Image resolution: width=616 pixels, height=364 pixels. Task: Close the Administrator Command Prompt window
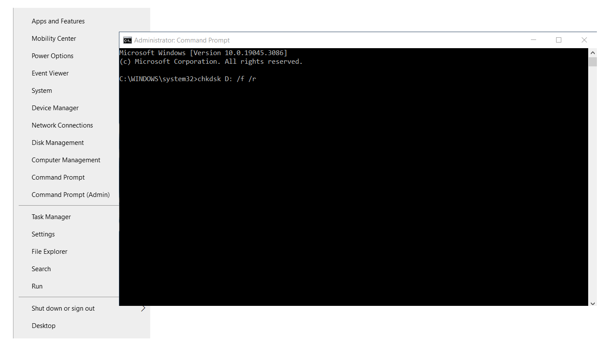[x=584, y=40]
